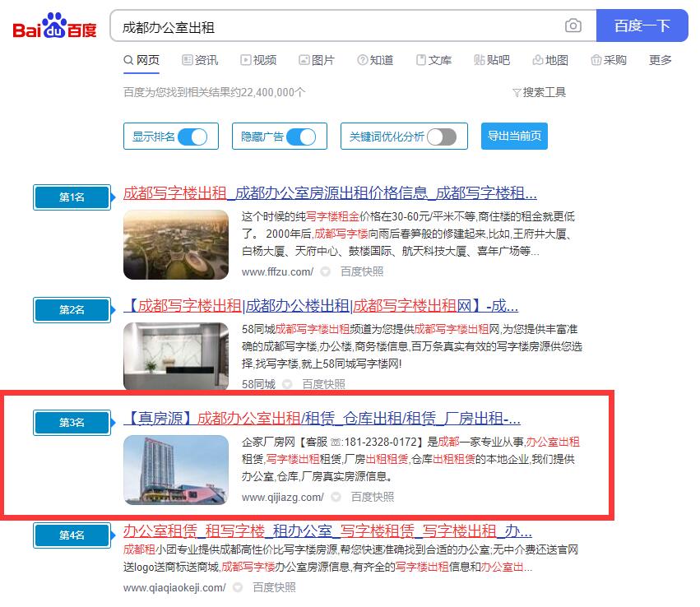Open 百度快照 for the www.qijiazg.com result
The height and width of the screenshot is (607, 700).
[x=372, y=497]
